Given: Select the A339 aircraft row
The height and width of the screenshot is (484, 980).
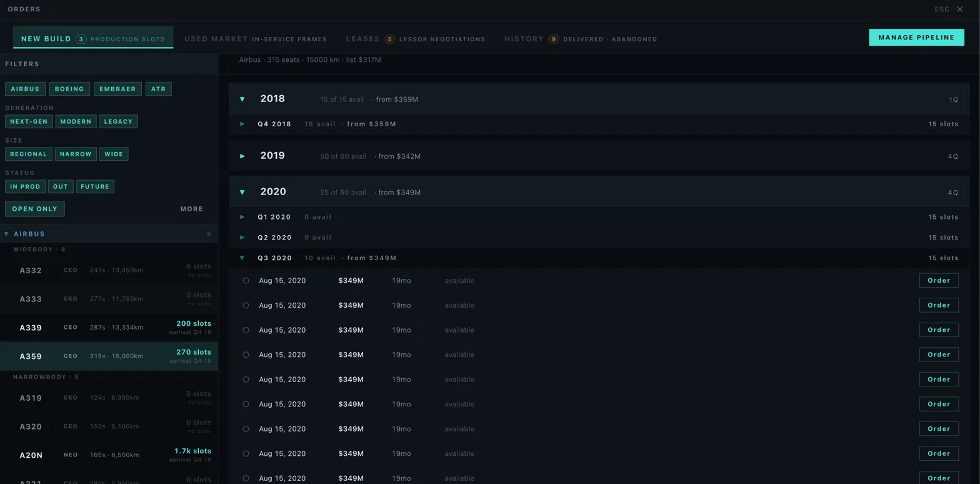Looking at the screenshot, I should pos(109,328).
